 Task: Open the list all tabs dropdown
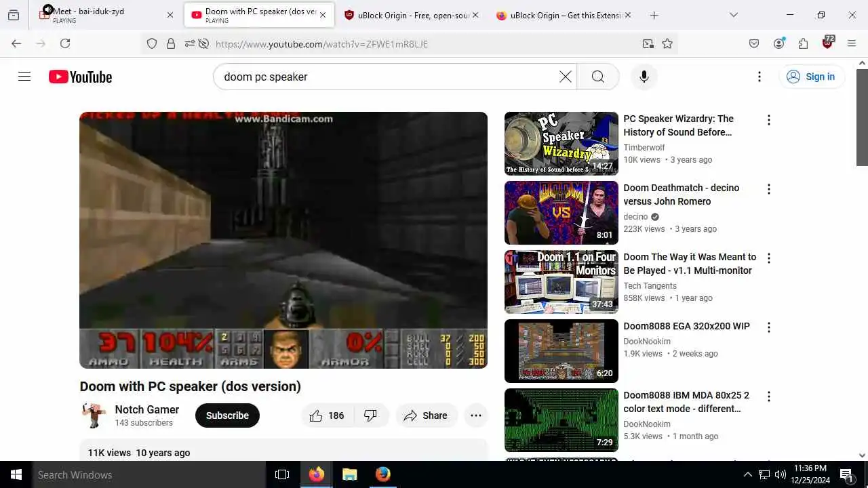click(734, 15)
